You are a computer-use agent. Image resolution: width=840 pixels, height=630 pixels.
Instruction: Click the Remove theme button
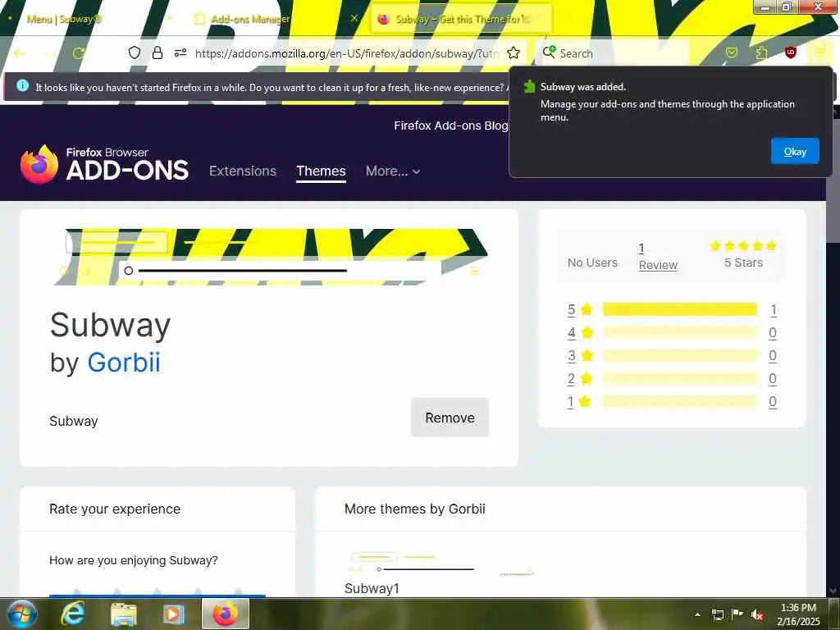pyautogui.click(x=450, y=418)
